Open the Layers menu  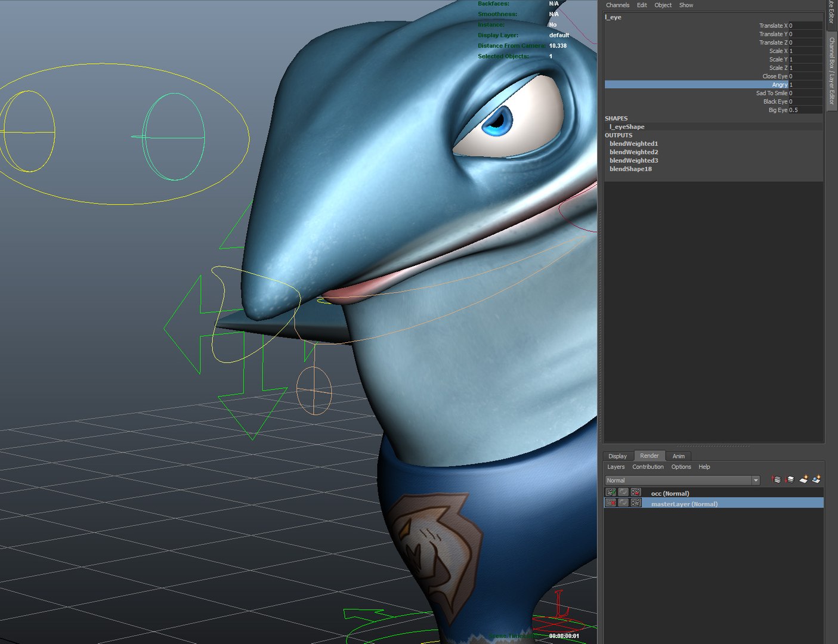616,467
